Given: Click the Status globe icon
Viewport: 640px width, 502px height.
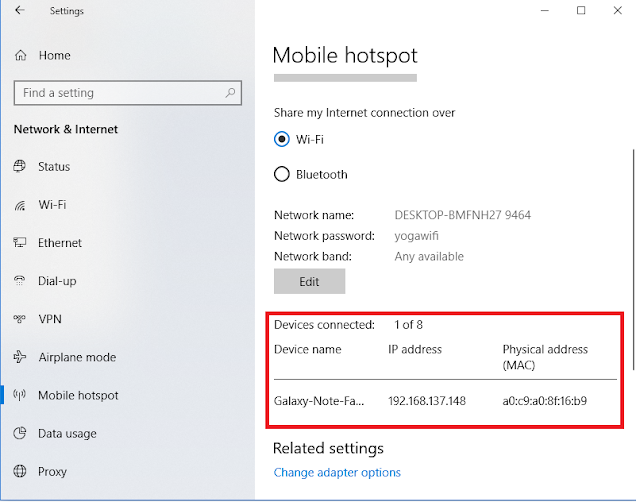Looking at the screenshot, I should 20,166.
